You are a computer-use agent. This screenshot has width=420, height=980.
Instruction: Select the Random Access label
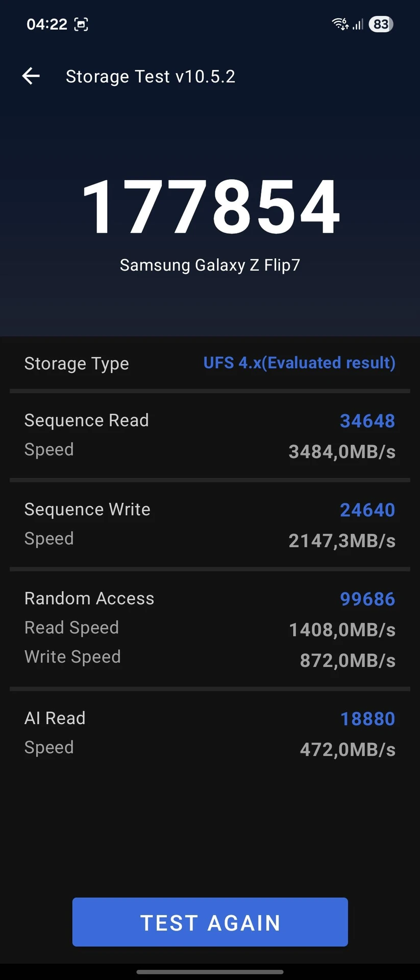(89, 598)
